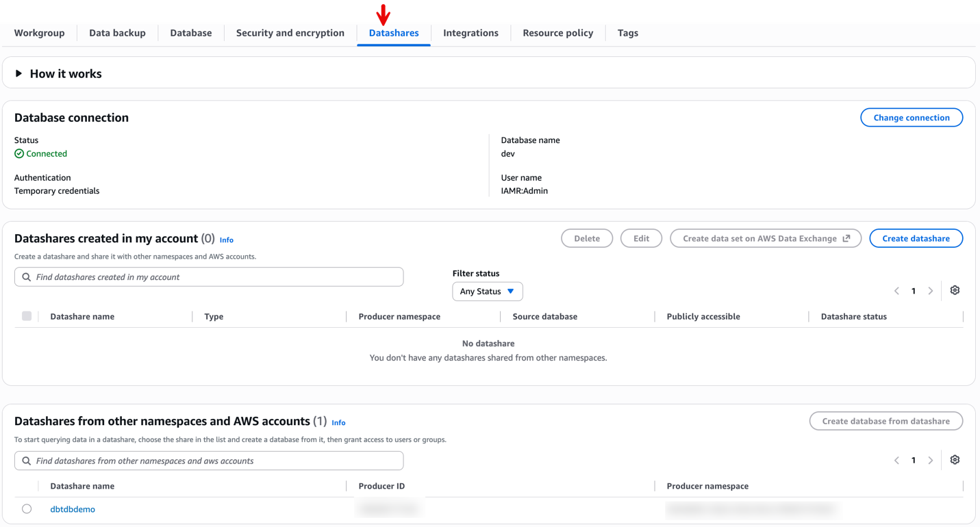980x527 pixels.
Task: Click the external link icon on AWS Data Exchange button
Action: click(846, 238)
